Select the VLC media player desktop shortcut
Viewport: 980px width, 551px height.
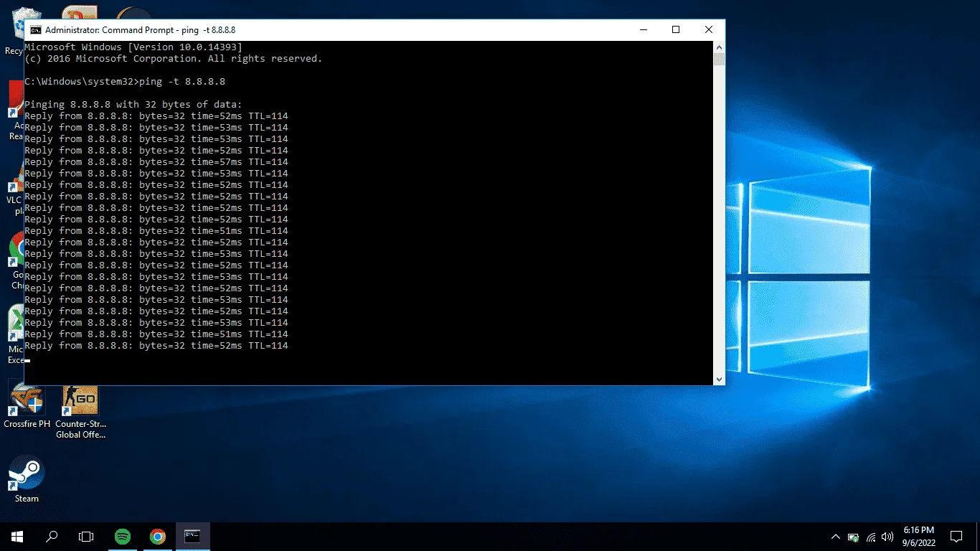(14, 185)
